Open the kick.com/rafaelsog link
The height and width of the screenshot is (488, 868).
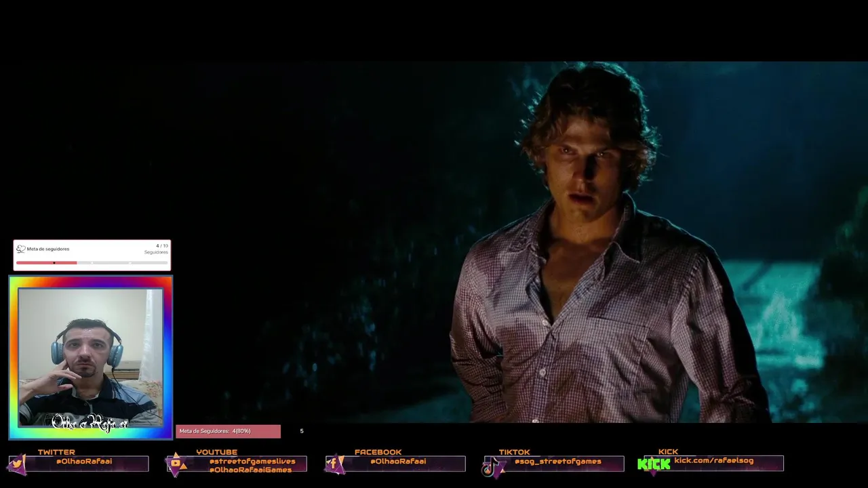(713, 461)
